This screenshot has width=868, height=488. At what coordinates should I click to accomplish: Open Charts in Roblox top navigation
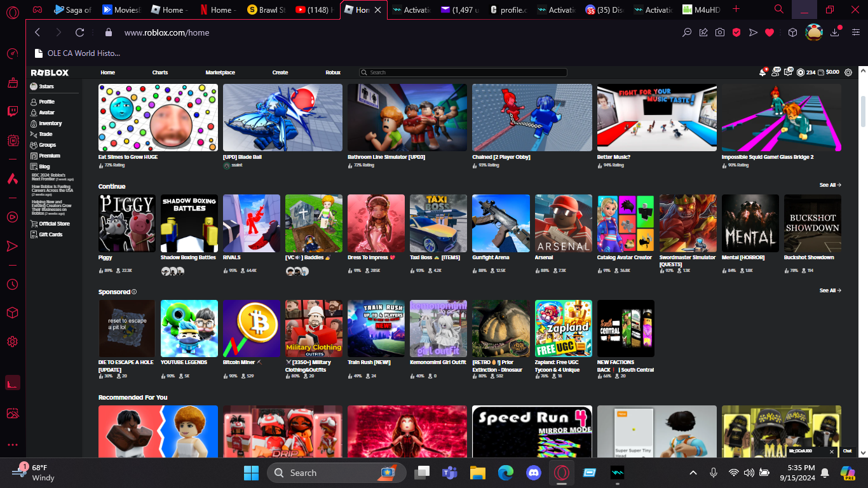160,72
